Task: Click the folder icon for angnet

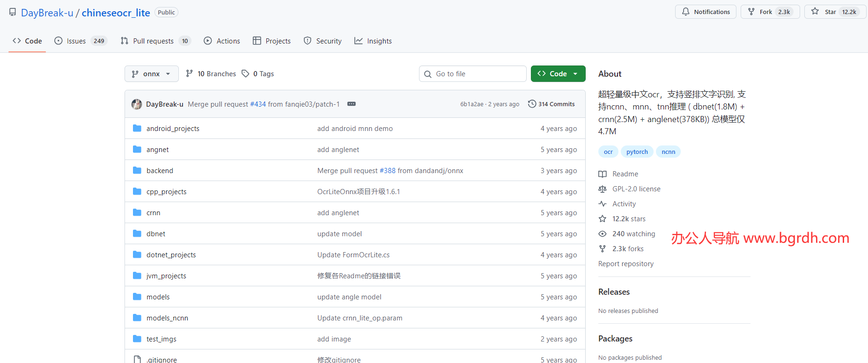Action: pyautogui.click(x=137, y=149)
